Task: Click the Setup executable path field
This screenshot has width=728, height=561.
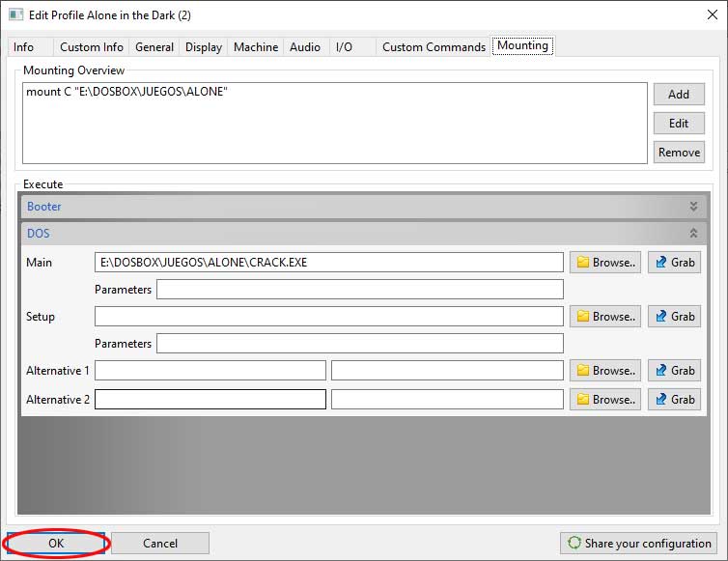Action: tap(329, 317)
